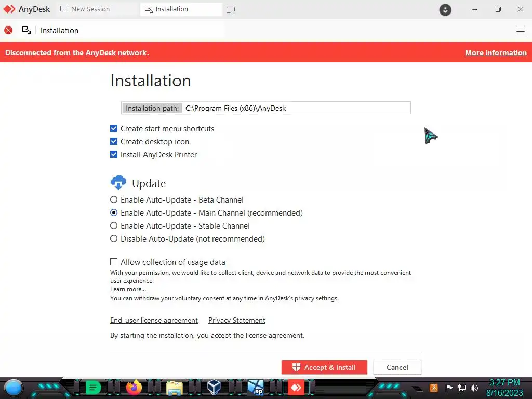This screenshot has height=399, width=532.
Task: Open the green notes app on taskbar
Action: (93, 388)
